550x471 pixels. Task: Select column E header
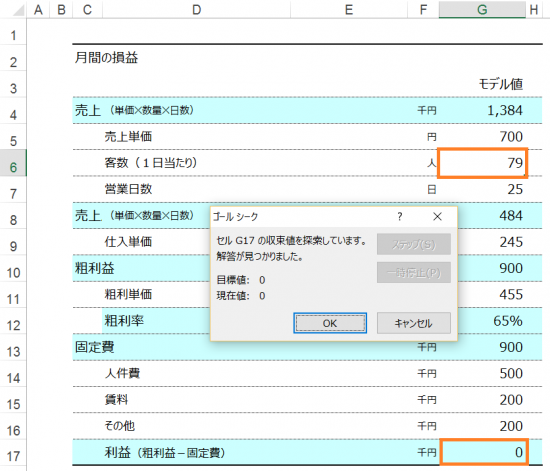click(x=349, y=9)
